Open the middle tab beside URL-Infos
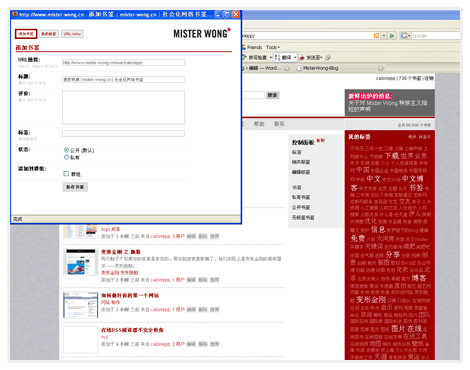The height and width of the screenshot is (370, 470). tap(49, 34)
